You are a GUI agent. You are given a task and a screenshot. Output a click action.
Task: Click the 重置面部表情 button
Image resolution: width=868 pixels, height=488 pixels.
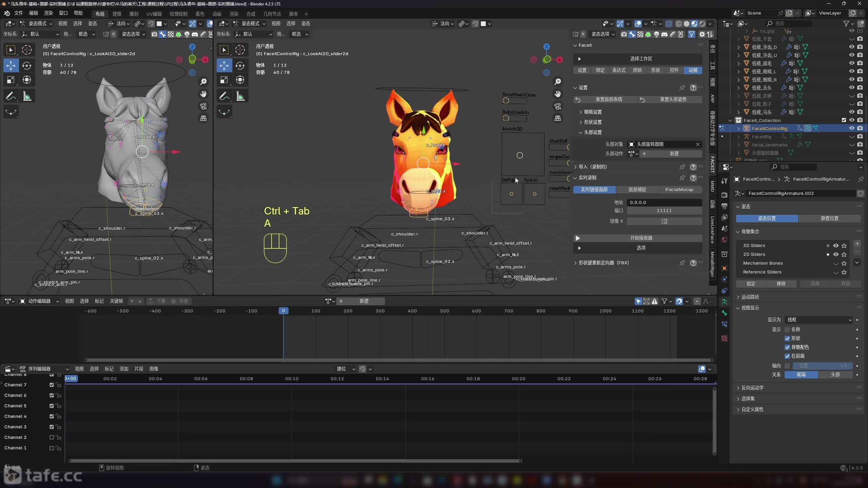click(x=609, y=99)
